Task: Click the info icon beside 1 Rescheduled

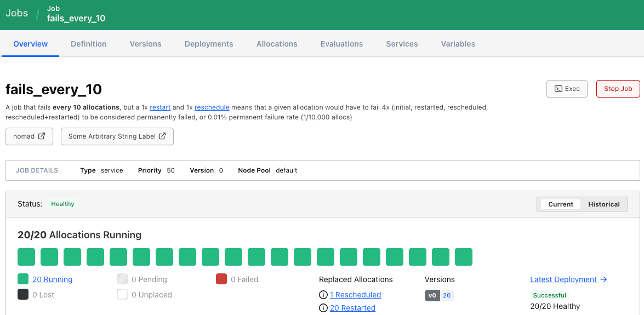Action: point(323,295)
